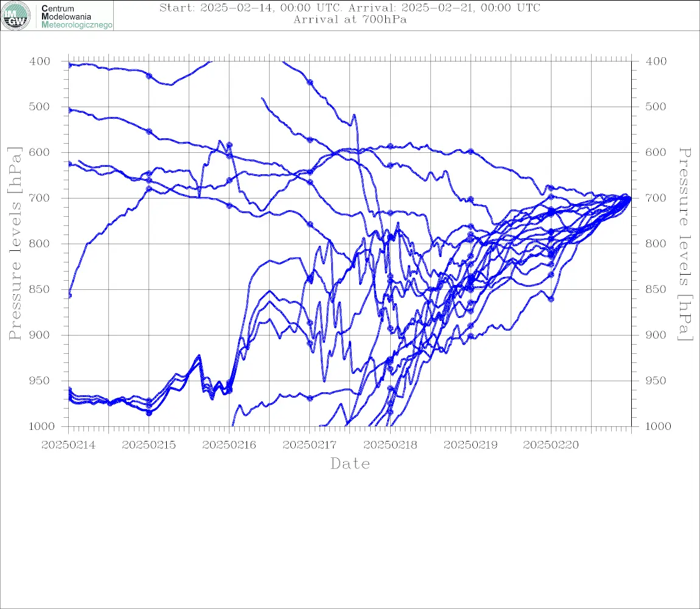Click left axis value 500
This screenshot has height=609, width=700.
click(40, 107)
